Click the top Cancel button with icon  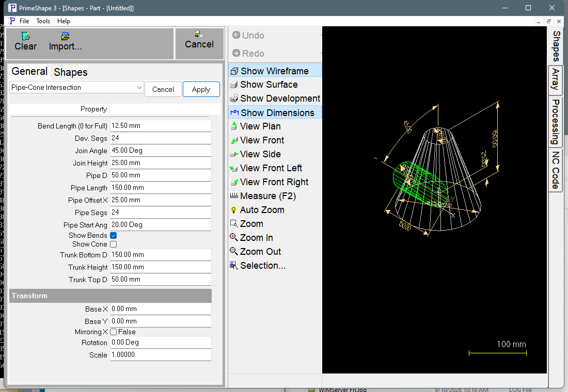click(199, 40)
